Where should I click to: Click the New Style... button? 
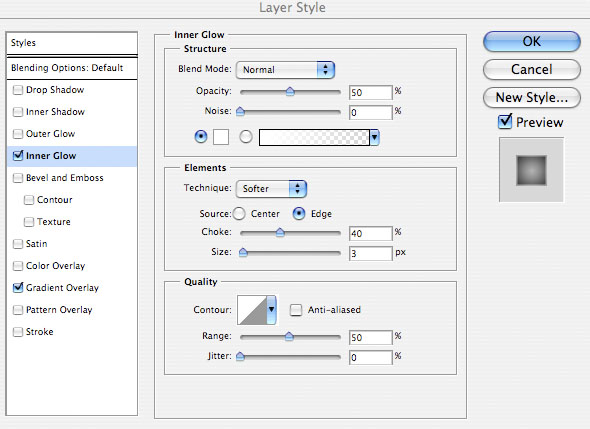point(532,97)
